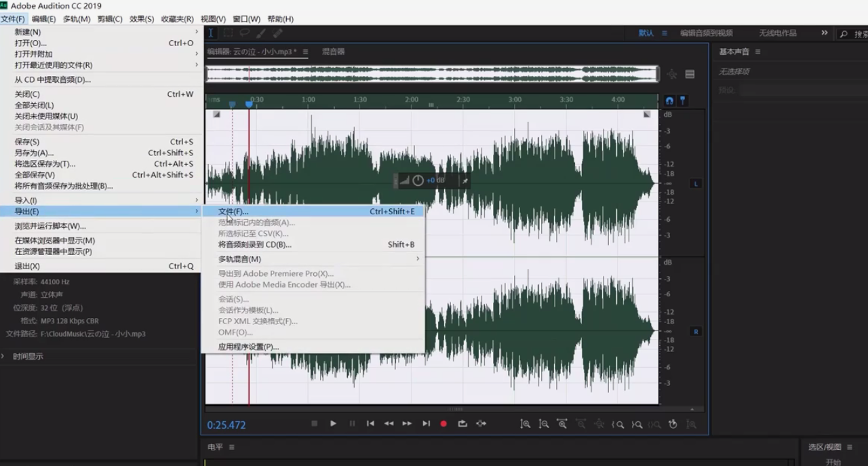Open the File menu
The width and height of the screenshot is (868, 466).
[14, 19]
